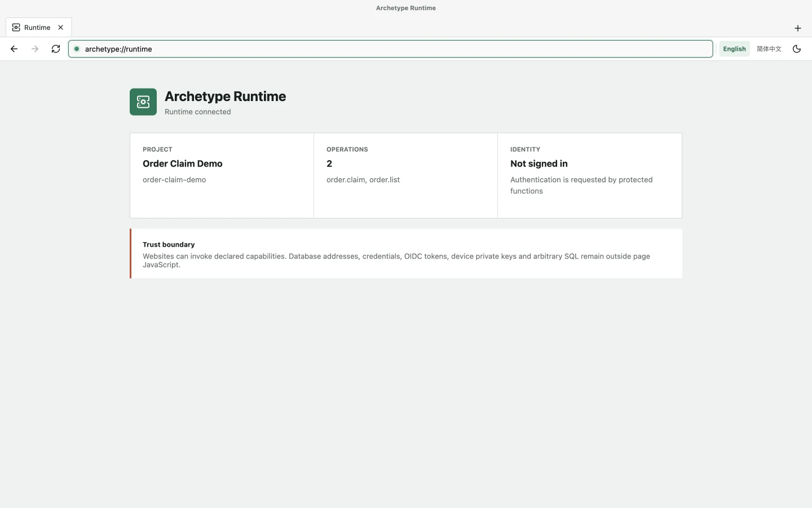The image size is (812, 508).
Task: Click the trust boundary description paragraph
Action: coord(396,260)
